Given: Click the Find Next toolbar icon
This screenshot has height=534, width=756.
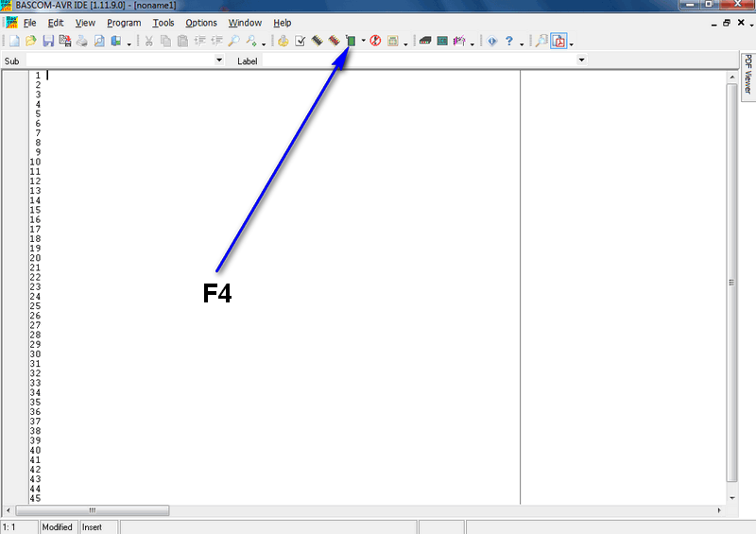Looking at the screenshot, I should (251, 41).
